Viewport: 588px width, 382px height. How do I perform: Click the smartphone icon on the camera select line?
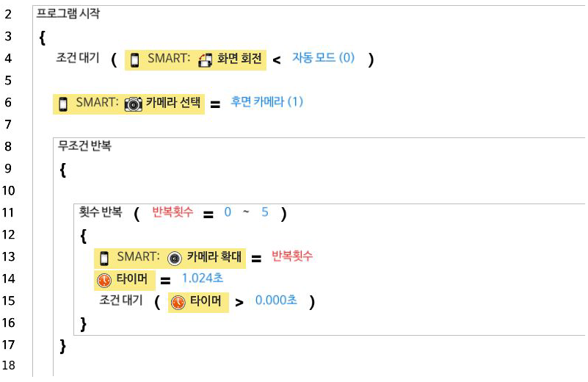[x=64, y=104]
